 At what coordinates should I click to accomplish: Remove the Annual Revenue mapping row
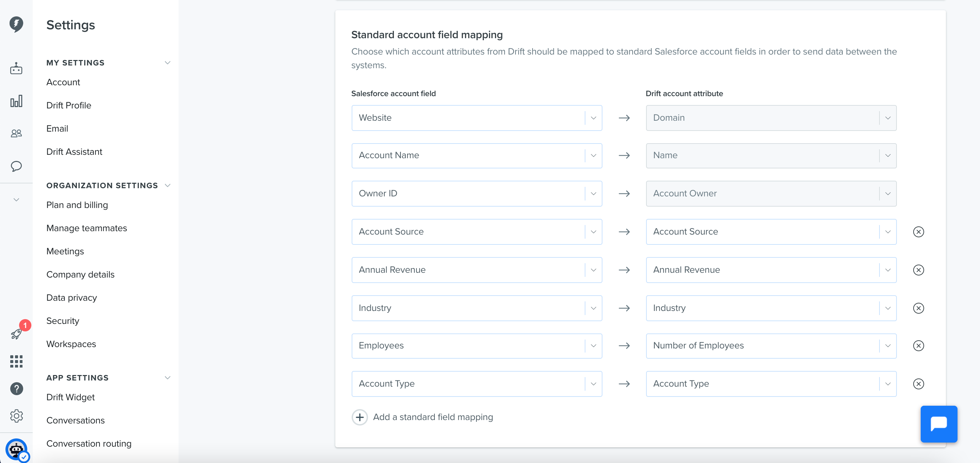point(918,270)
